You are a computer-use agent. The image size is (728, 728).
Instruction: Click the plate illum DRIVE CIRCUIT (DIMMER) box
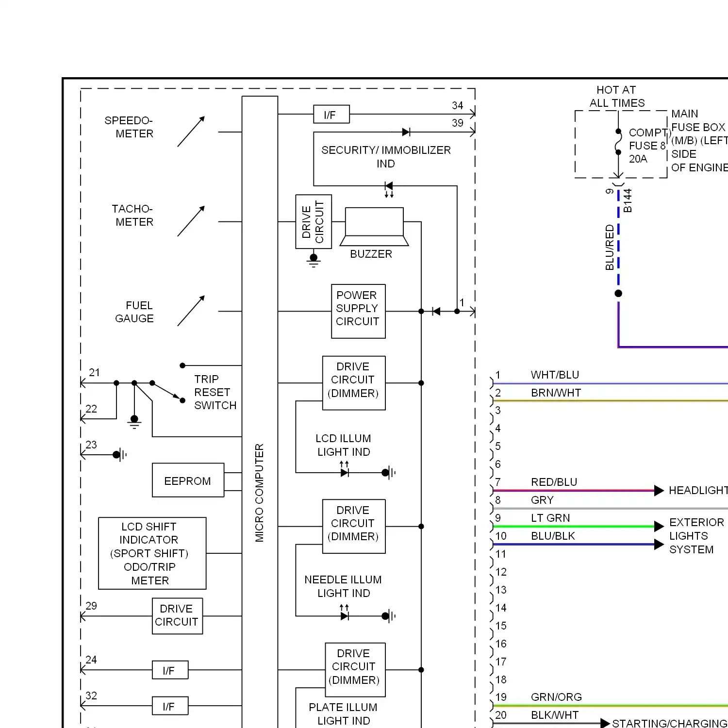tap(355, 670)
